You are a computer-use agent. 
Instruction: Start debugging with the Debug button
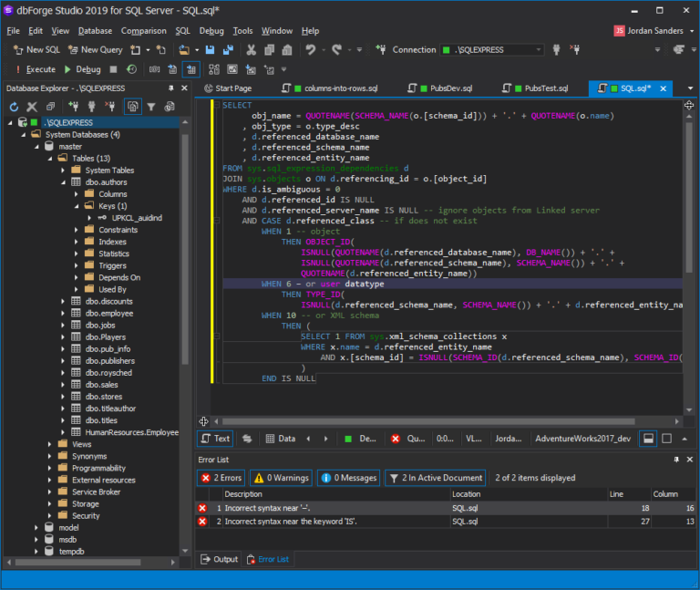[x=82, y=69]
